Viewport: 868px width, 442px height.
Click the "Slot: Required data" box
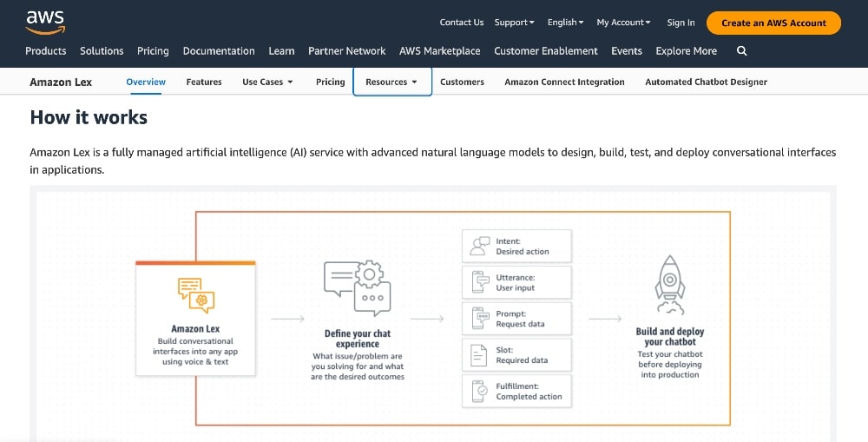[x=516, y=355]
